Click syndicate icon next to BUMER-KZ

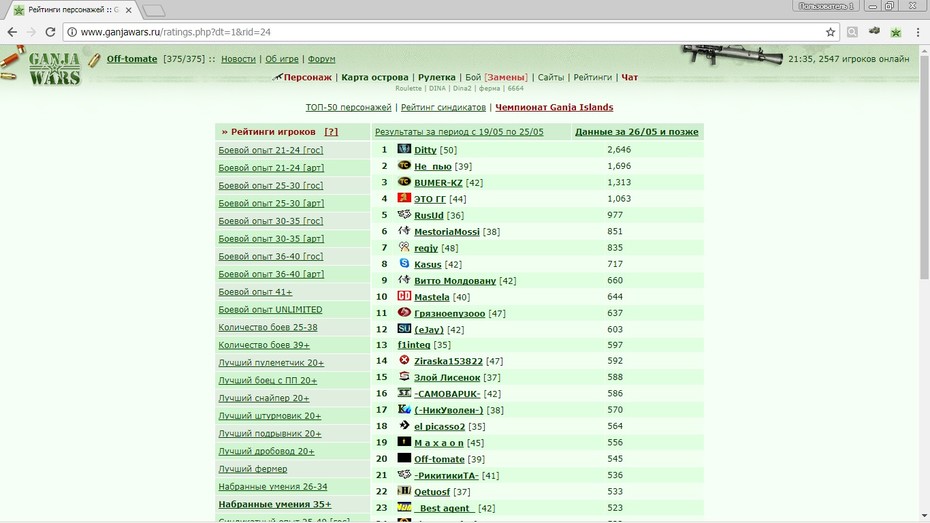[404, 181]
